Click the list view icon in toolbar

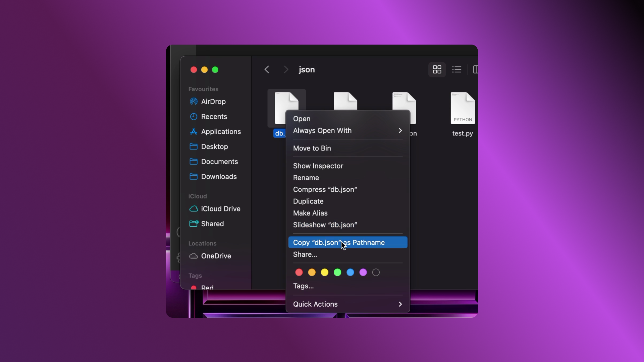click(x=457, y=69)
